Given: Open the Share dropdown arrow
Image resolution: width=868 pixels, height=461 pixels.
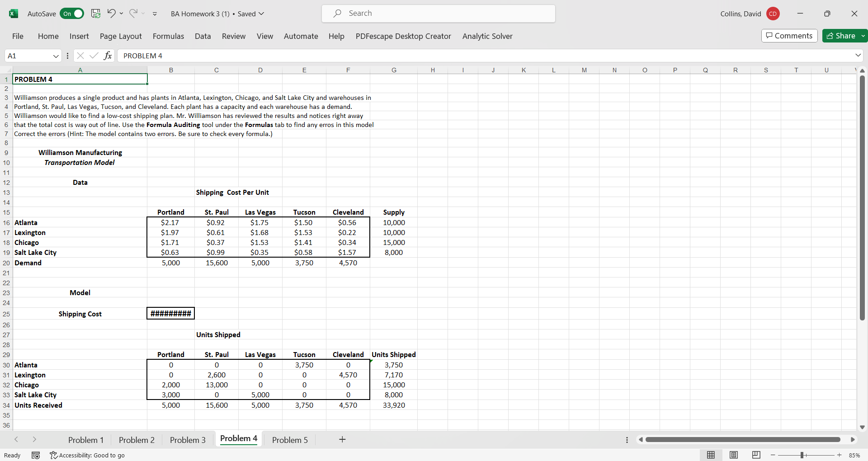Looking at the screenshot, I should [863, 36].
